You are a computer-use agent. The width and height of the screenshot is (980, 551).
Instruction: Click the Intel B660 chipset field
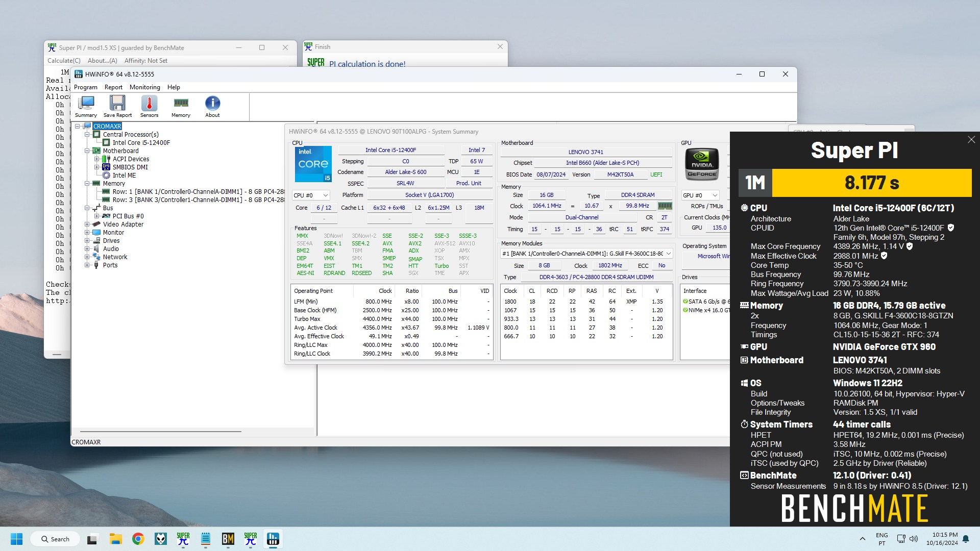602,163
